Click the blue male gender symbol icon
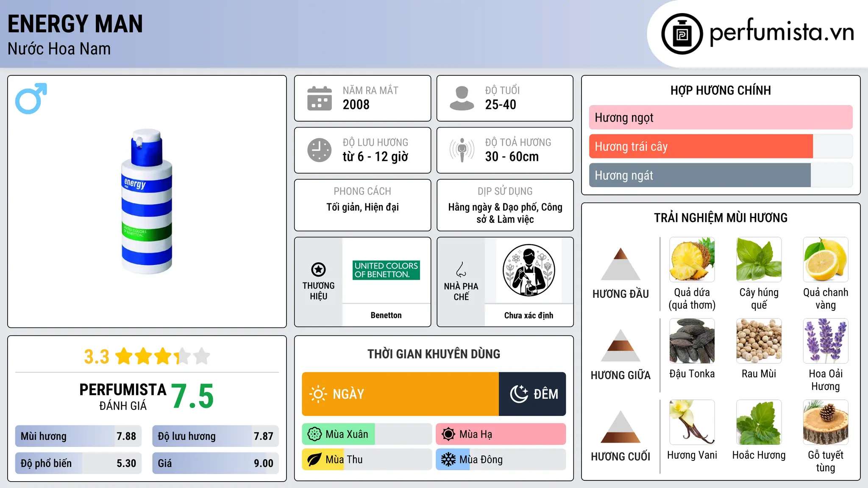Viewport: 868px width, 488px height. click(x=31, y=98)
